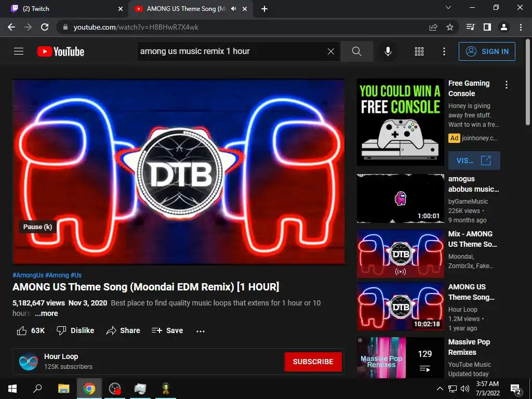Open Chrome profile icon

[504, 27]
